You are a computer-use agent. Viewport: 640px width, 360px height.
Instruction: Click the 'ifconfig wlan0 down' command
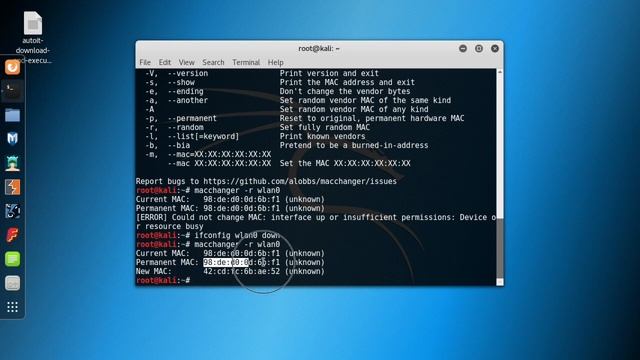click(x=237, y=236)
